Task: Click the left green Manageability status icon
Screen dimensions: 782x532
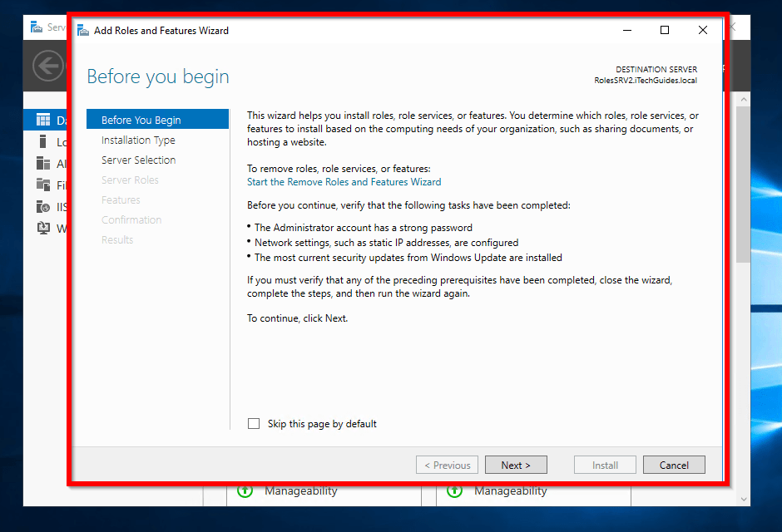Action: [x=245, y=490]
